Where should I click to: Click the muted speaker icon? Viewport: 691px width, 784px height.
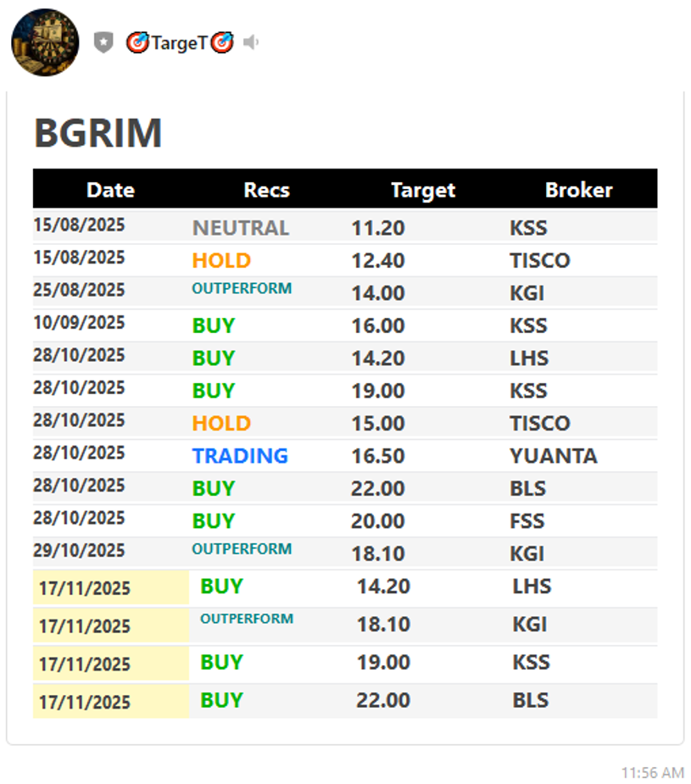tap(251, 42)
